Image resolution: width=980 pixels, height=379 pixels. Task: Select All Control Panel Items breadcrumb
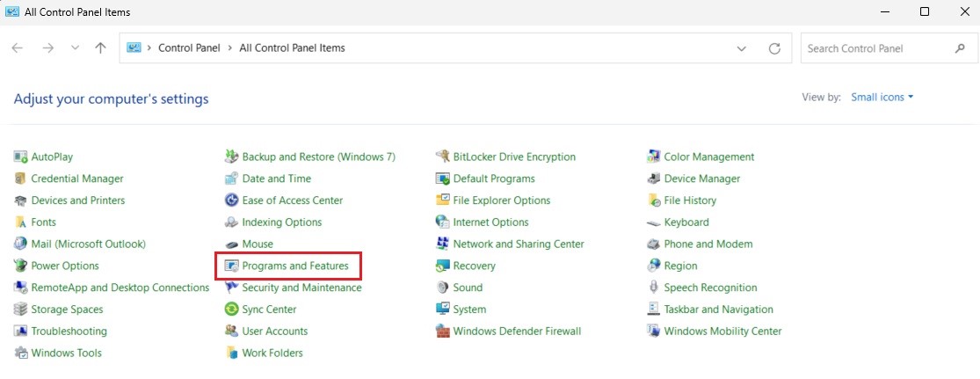292,48
